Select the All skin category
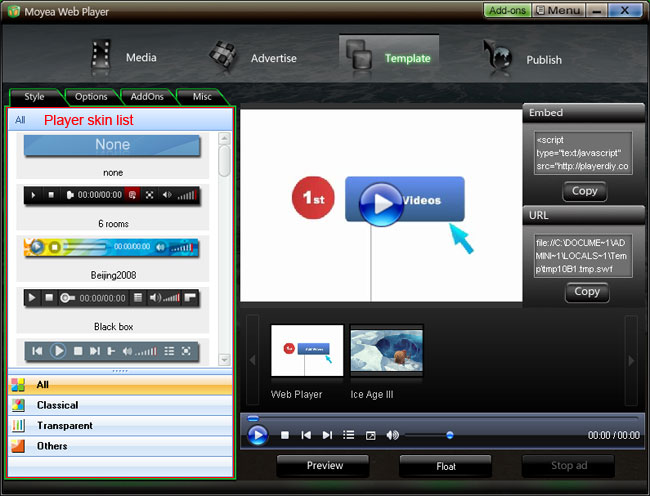This screenshot has height=496, width=650. tap(120, 385)
